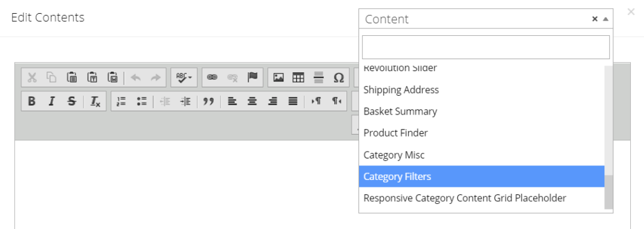
Task: Insert a table into the content
Action: coord(298,77)
